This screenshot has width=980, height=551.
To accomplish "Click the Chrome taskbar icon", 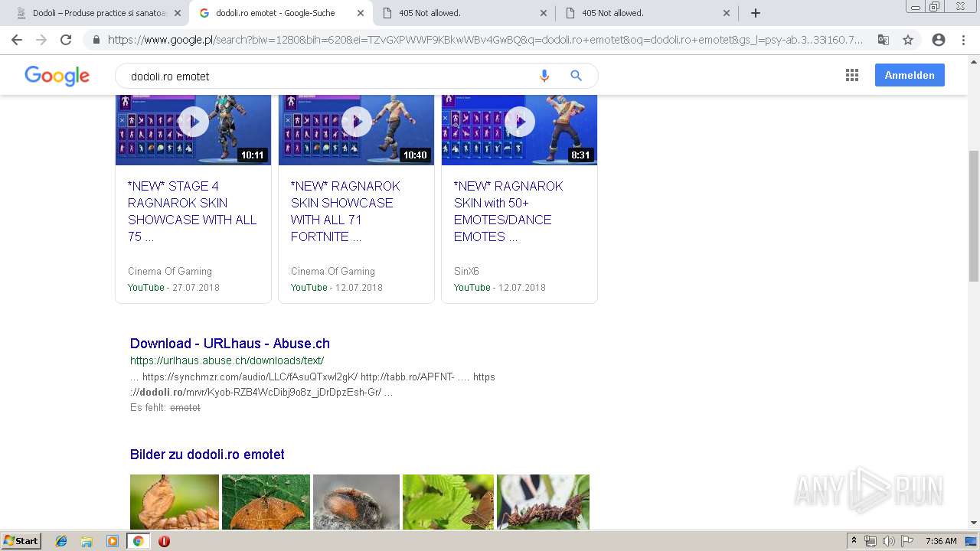I will tap(138, 541).
